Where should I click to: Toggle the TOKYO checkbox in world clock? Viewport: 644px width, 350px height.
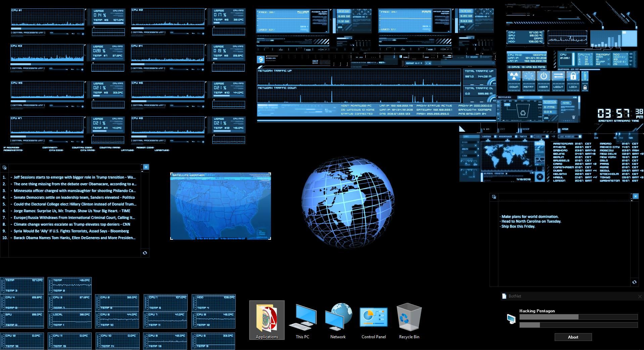(x=531, y=137)
